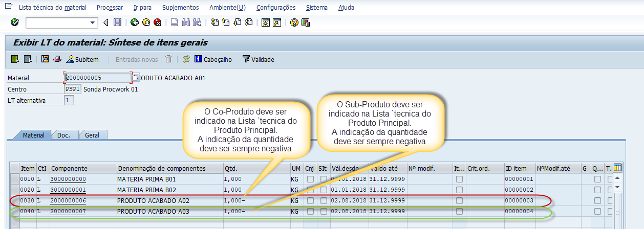Collapse command field with left triangle arrow
The width and height of the screenshot is (644, 229).
[x=106, y=22]
